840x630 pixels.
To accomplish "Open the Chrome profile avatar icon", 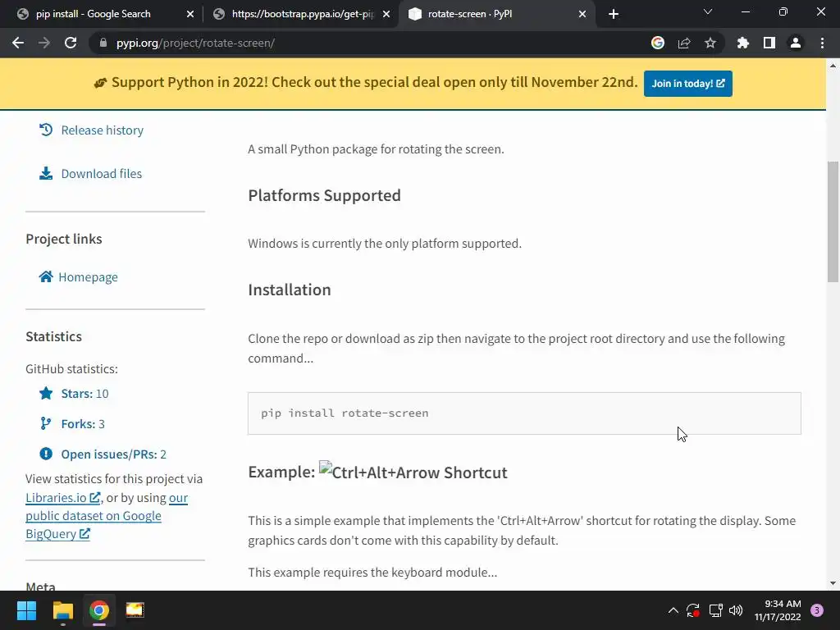I will [796, 43].
